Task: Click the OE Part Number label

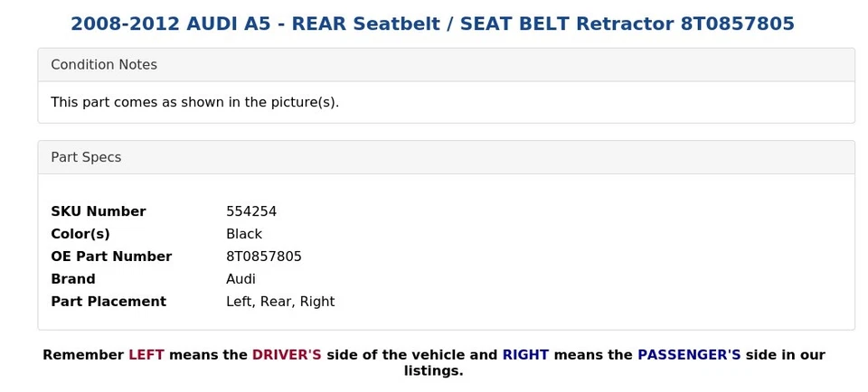Action: [x=111, y=257]
